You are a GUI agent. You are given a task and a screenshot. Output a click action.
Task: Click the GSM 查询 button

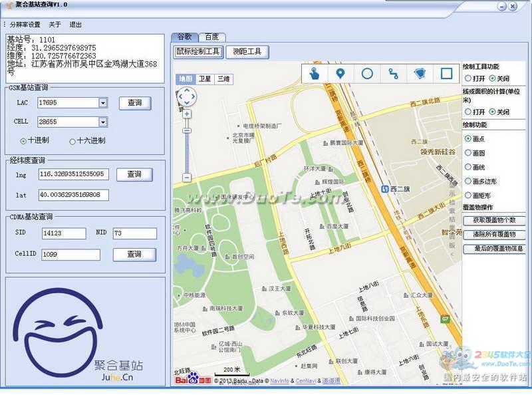[x=135, y=103]
